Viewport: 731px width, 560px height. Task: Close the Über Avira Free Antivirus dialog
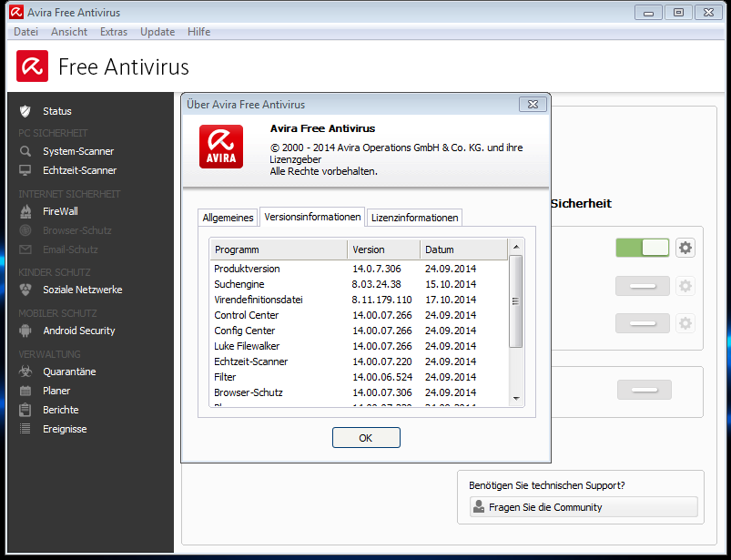533,105
